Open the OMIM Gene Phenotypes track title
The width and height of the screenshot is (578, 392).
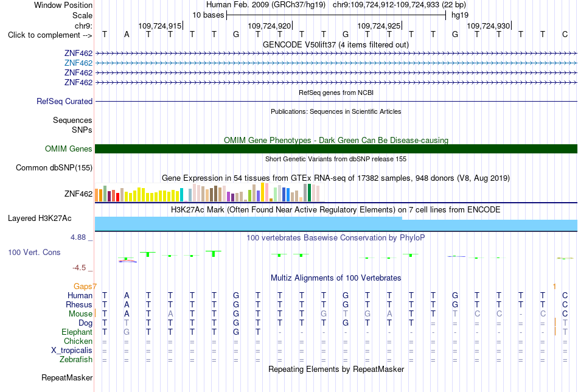(x=336, y=140)
